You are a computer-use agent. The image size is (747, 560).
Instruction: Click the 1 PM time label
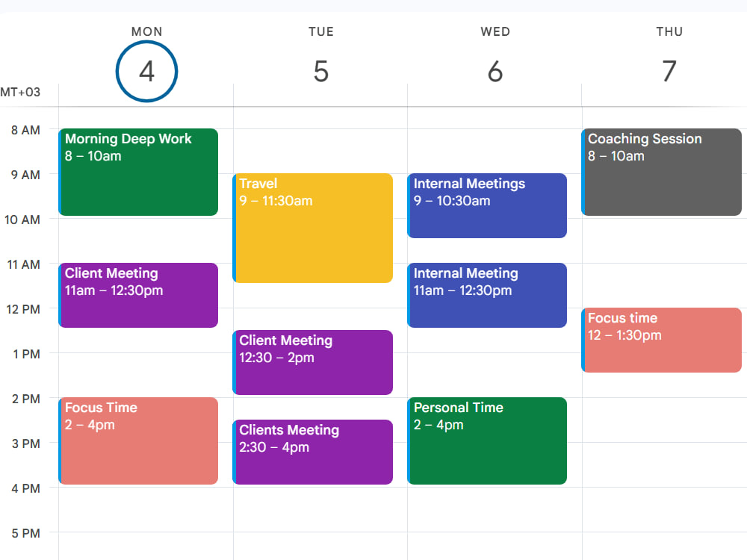pos(27,354)
